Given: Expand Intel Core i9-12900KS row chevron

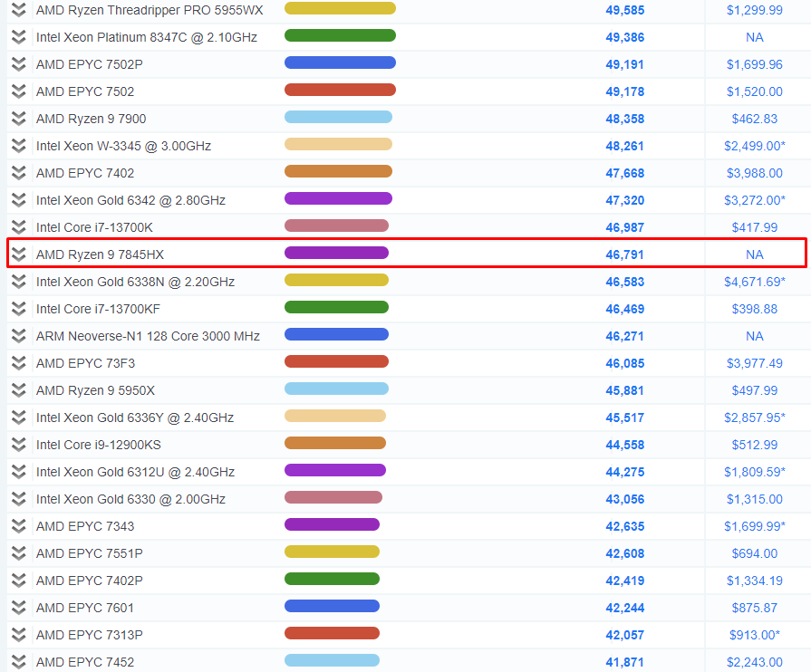Looking at the screenshot, I should click(x=19, y=445).
